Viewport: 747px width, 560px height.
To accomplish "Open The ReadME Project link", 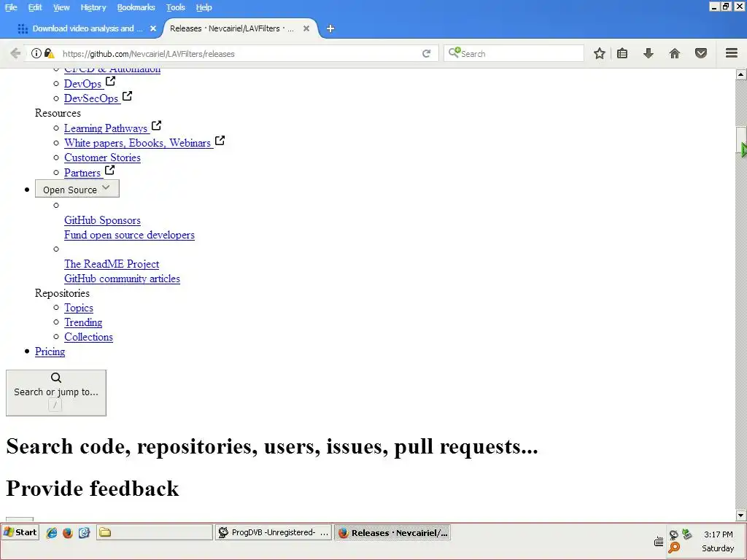I will pos(112,264).
